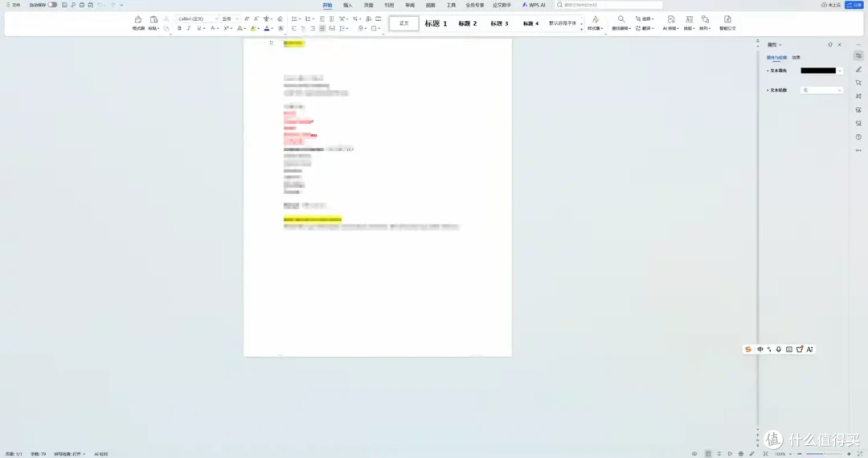Click the decrease font size icon
Image resolution: width=868 pixels, height=458 pixels.
point(256,18)
